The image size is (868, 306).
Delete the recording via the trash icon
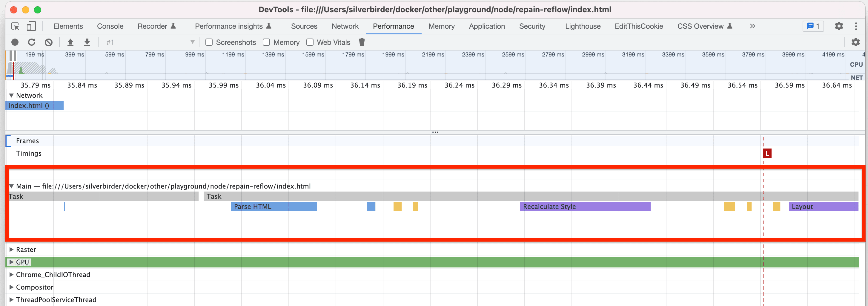coord(362,42)
